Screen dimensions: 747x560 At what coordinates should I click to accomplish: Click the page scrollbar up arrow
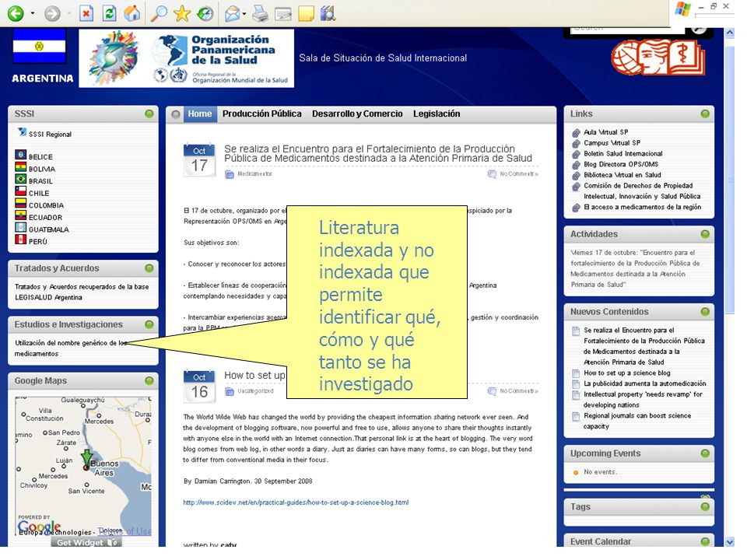(x=729, y=33)
